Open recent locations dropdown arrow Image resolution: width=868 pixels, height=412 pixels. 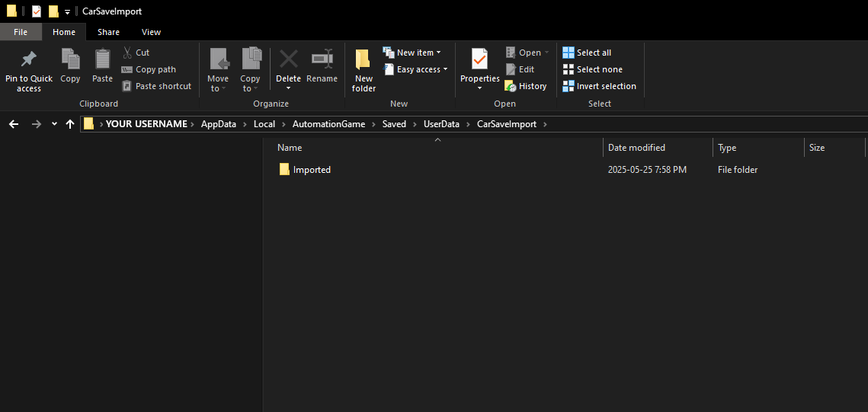click(x=54, y=124)
